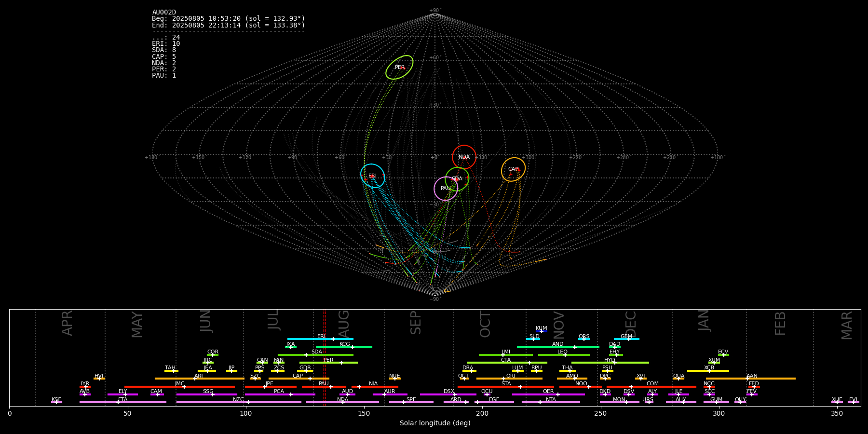Select the DRA shower bar in timeline
Screen dimensions: 868x434
[x=469, y=371]
